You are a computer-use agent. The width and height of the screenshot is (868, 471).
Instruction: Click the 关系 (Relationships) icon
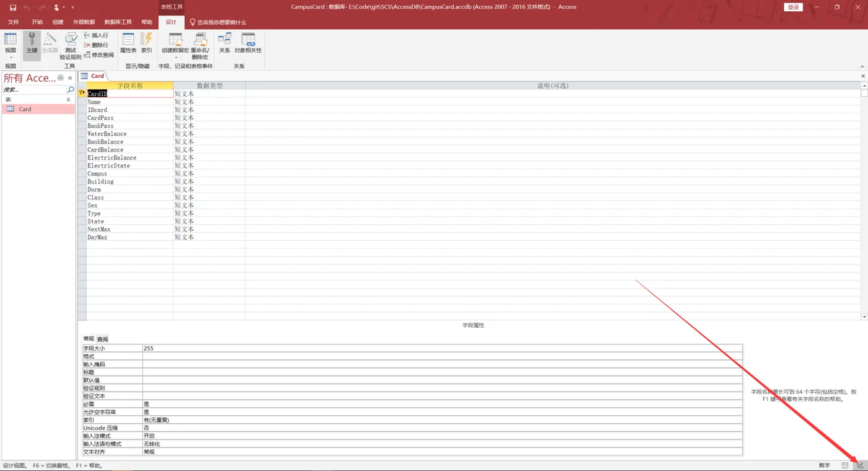click(224, 43)
